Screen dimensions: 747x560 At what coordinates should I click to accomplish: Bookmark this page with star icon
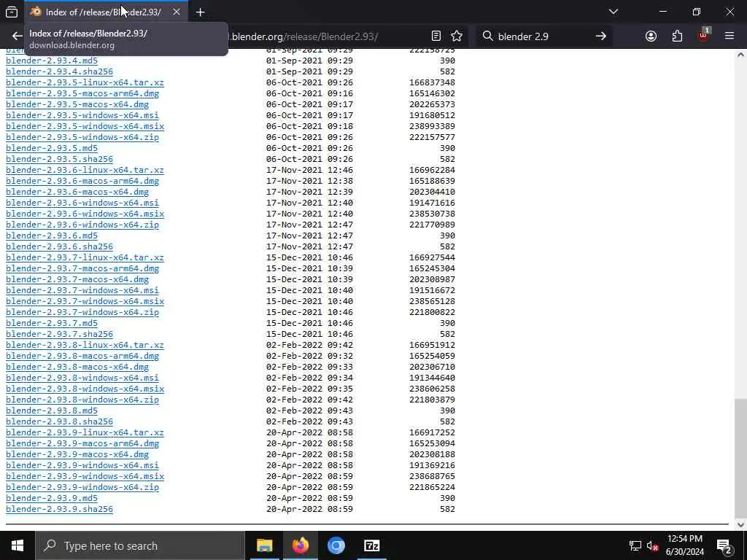coord(457,36)
